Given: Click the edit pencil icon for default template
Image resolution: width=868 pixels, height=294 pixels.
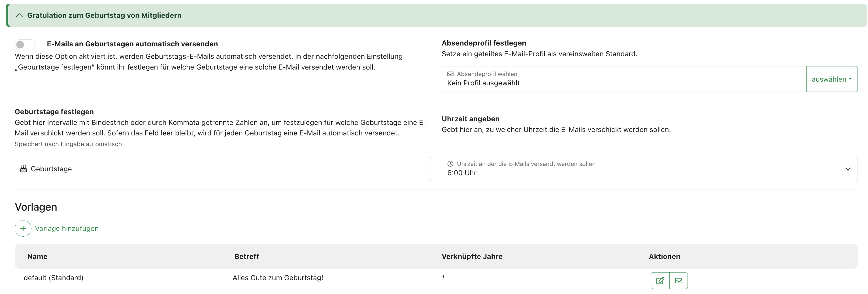Looking at the screenshot, I should point(660,280).
